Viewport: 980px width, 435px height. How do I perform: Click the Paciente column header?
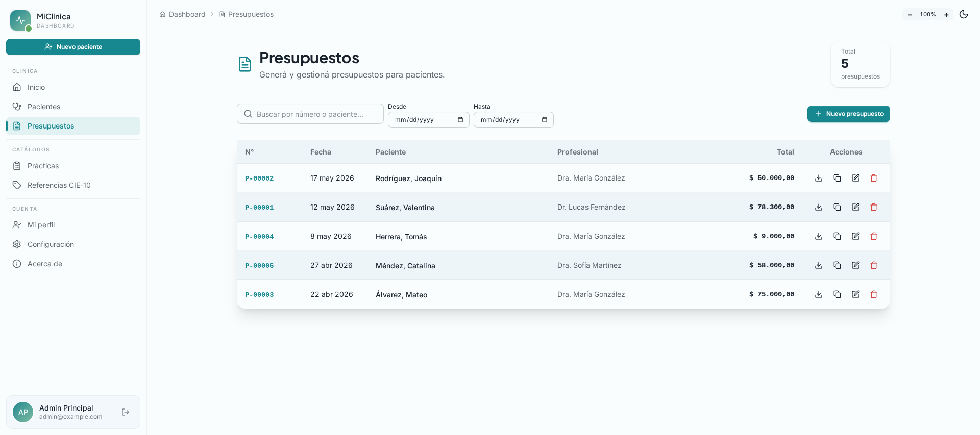coord(390,152)
